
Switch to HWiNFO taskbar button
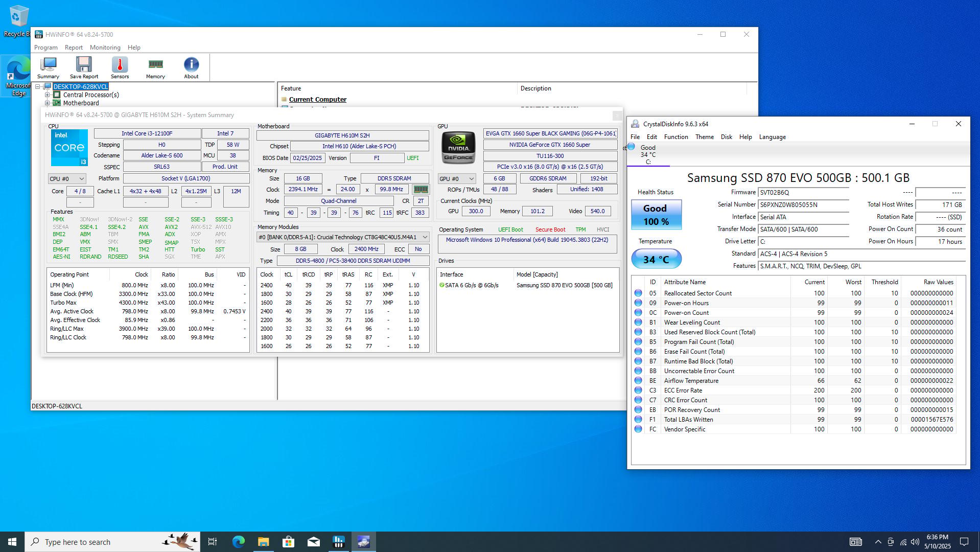[x=338, y=542]
